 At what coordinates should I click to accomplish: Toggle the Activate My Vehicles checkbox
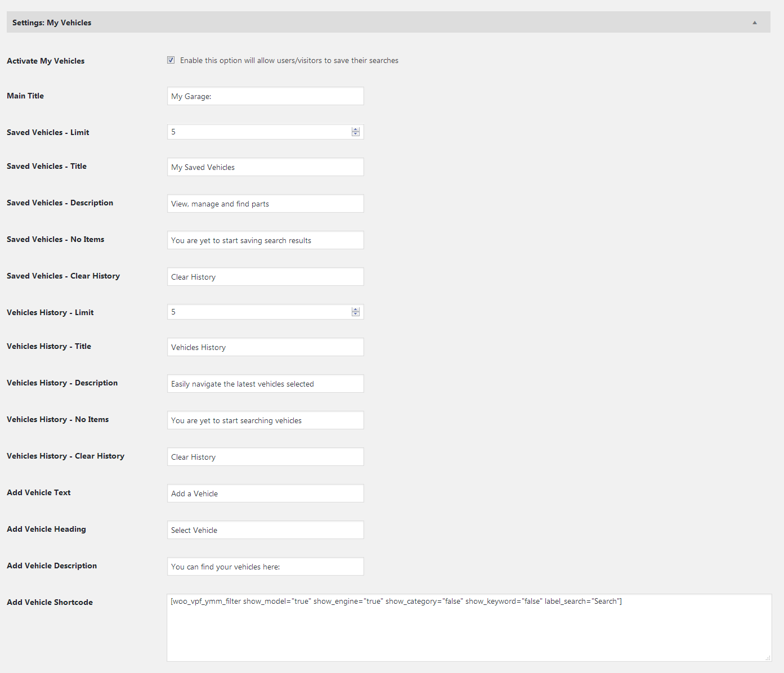171,60
